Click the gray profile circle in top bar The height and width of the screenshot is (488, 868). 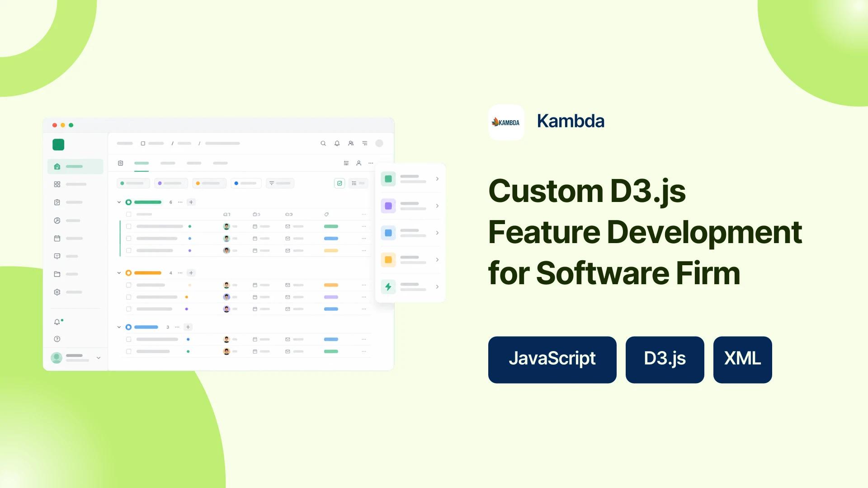click(379, 143)
